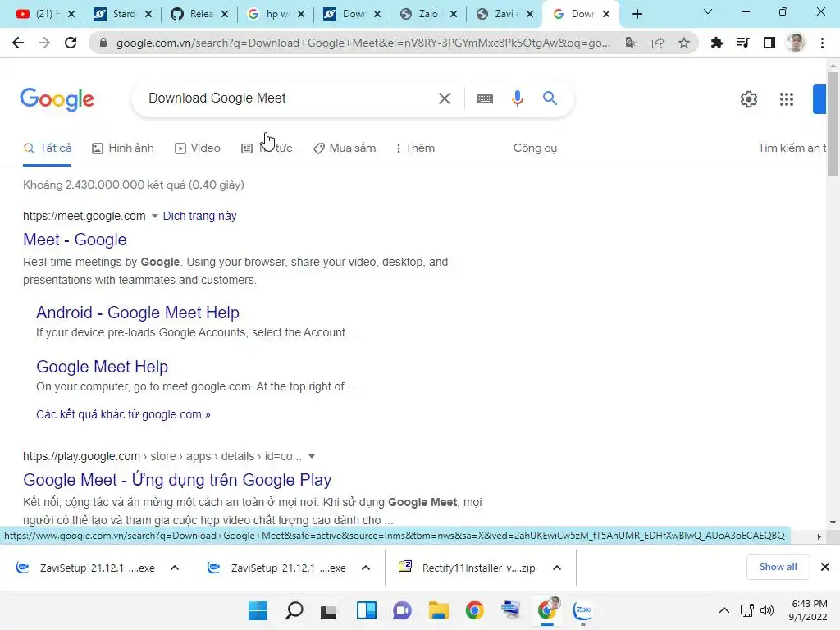Open the on-screen keyboard input tool
The width and height of the screenshot is (840, 630).
point(485,98)
